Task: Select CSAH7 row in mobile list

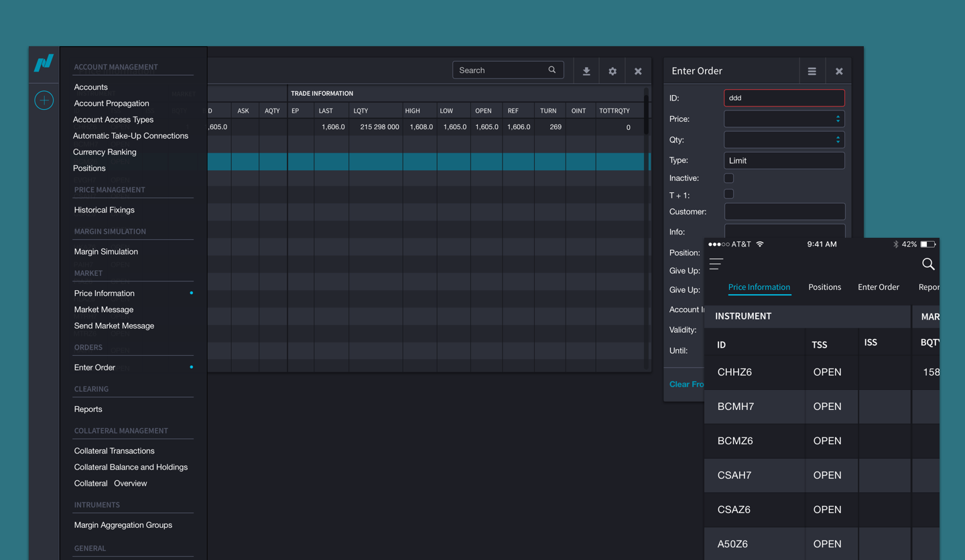Action: 822,475
